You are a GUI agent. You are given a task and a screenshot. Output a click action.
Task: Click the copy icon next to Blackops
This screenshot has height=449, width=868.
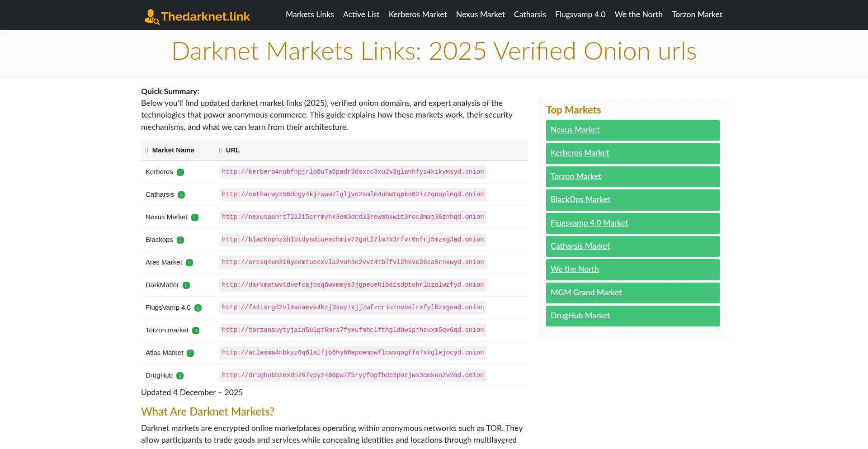pyautogui.click(x=180, y=240)
